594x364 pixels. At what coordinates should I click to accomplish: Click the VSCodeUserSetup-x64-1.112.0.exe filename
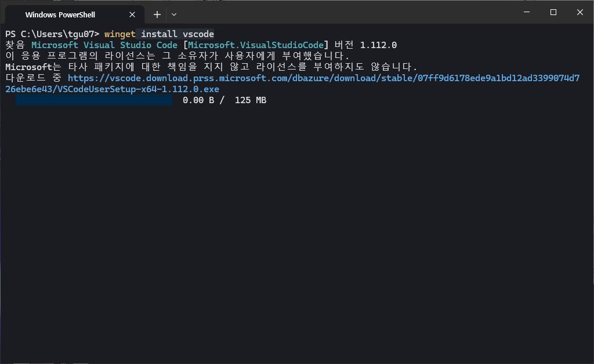tap(138, 89)
